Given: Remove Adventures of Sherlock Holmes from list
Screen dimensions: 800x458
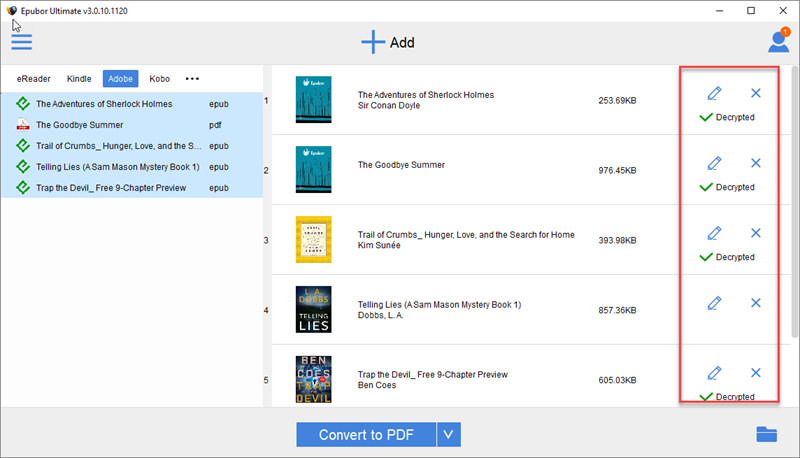Looking at the screenshot, I should point(756,93).
